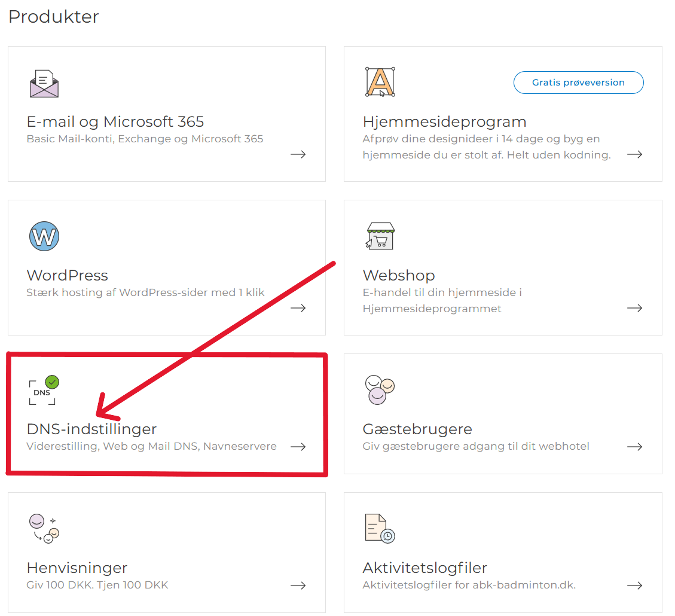Click the Aktivitetslogfiler document clock icon
675x616 pixels.
(380, 528)
